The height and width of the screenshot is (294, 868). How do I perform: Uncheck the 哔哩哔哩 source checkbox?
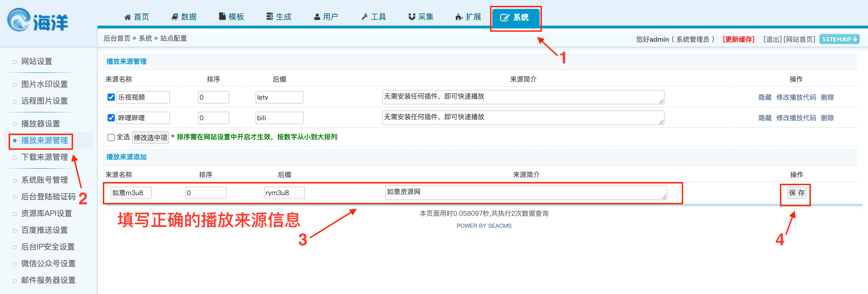point(111,118)
